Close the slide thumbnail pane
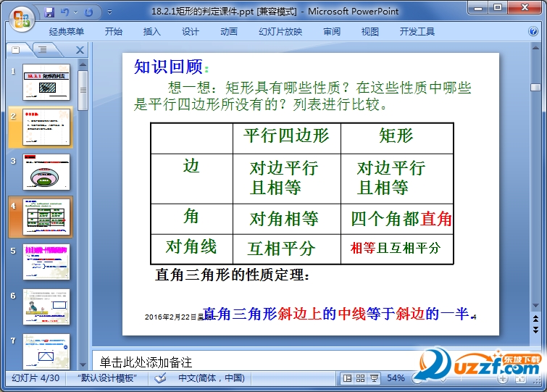 click(x=80, y=50)
